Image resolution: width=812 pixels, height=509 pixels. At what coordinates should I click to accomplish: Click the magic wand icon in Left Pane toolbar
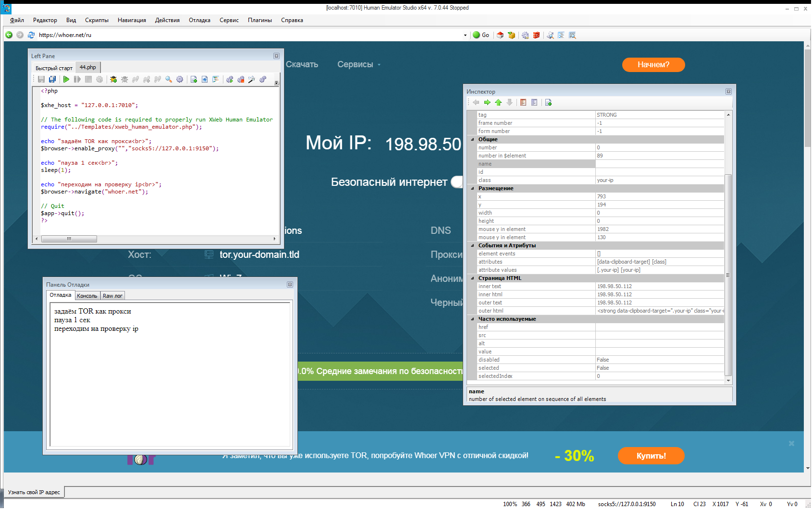251,79
